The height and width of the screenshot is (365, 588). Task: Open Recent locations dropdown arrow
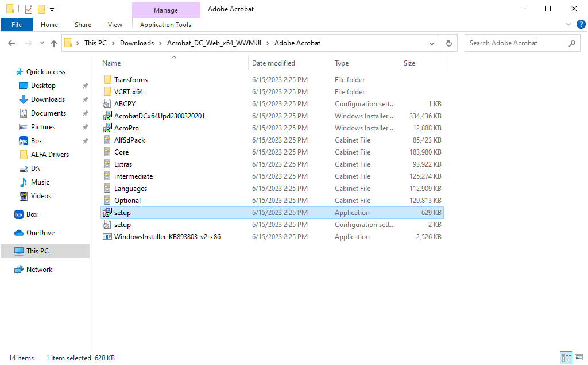[x=42, y=43]
